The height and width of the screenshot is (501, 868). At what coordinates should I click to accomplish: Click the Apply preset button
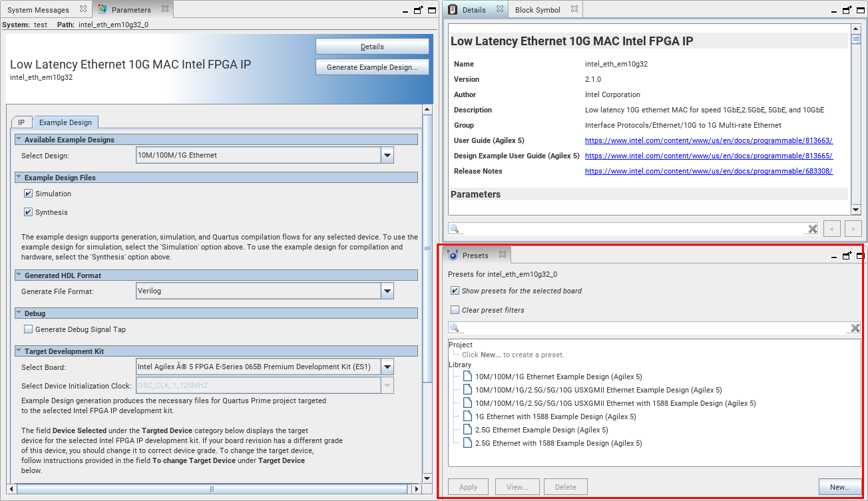[x=468, y=487]
